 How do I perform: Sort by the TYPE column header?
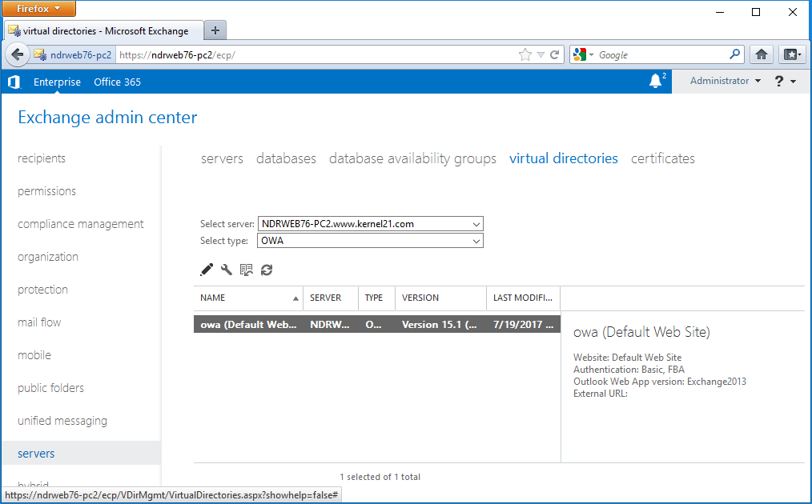point(376,298)
